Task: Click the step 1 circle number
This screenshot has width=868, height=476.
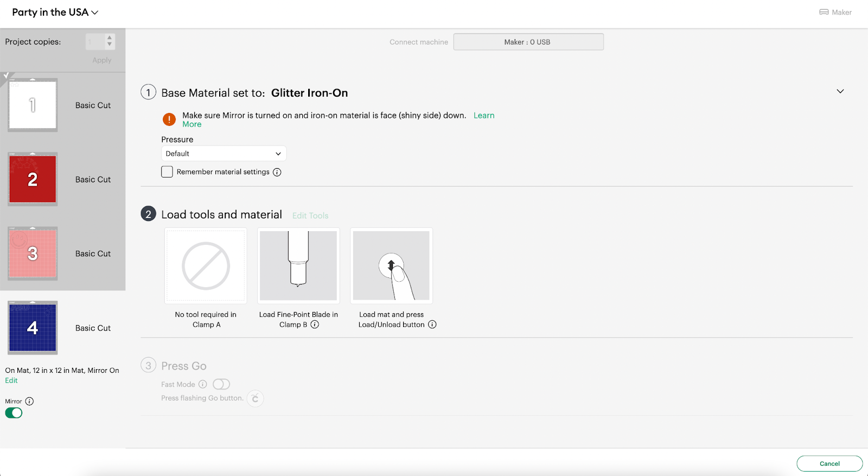Action: point(148,92)
